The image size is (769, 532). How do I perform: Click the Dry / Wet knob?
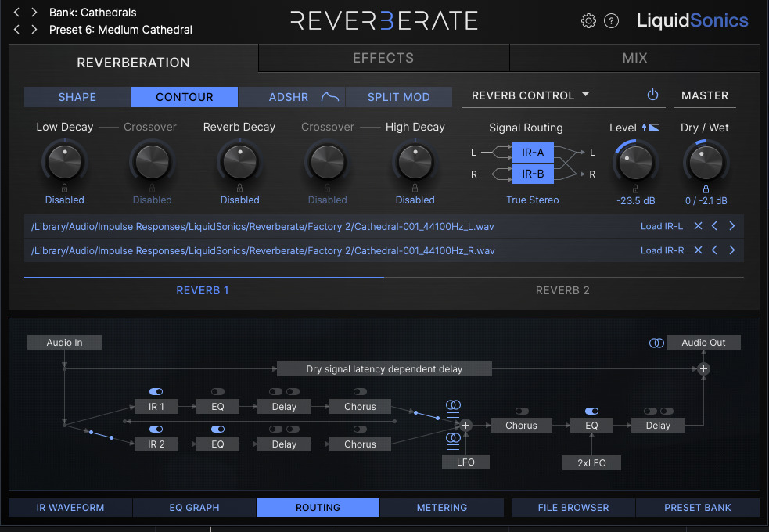point(706,162)
